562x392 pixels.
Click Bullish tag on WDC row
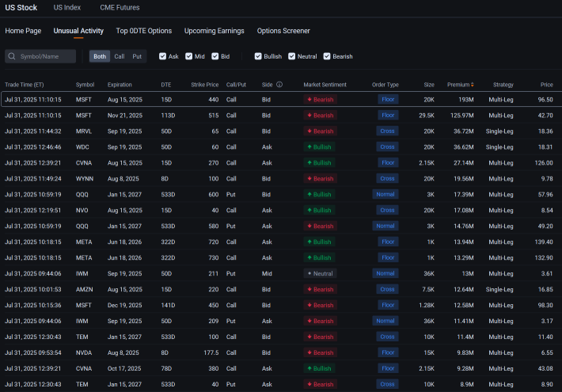tap(319, 147)
